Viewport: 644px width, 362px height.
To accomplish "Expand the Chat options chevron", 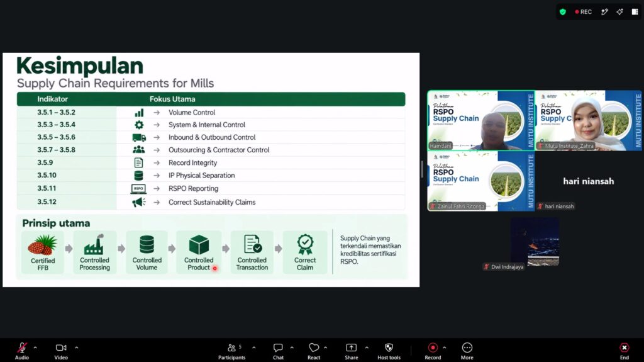I will pyautogui.click(x=292, y=348).
